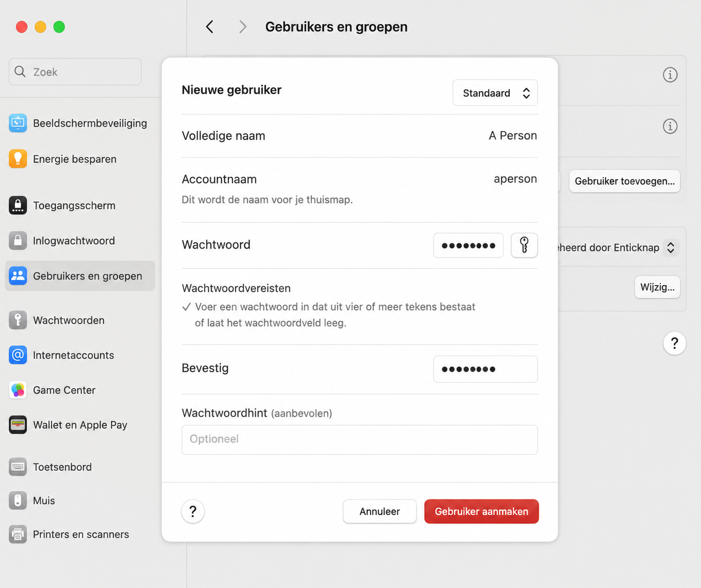
Task: Select Inlogwachtwoord in sidebar
Action: [x=80, y=241]
